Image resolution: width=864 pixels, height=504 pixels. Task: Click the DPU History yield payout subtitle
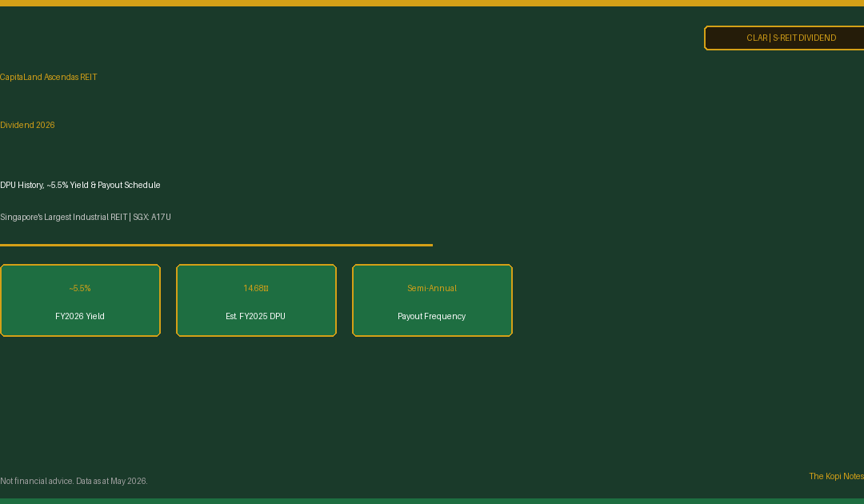(x=81, y=185)
